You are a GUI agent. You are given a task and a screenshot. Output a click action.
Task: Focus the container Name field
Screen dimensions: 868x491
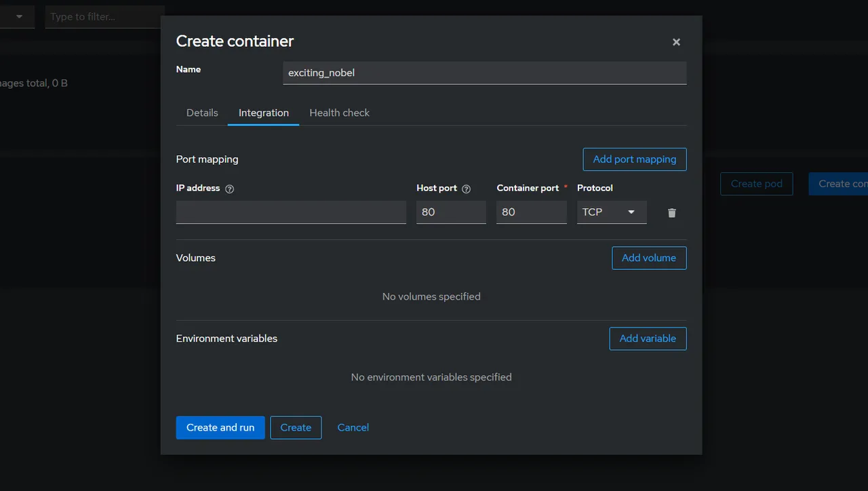pos(485,73)
